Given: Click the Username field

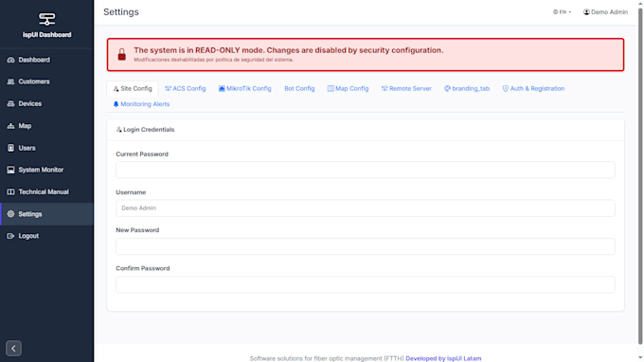Looking at the screenshot, I should click(x=366, y=208).
